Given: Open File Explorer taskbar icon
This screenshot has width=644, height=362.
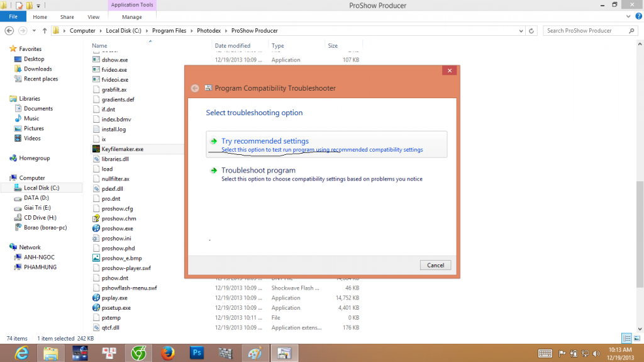Looking at the screenshot, I should point(50,353).
